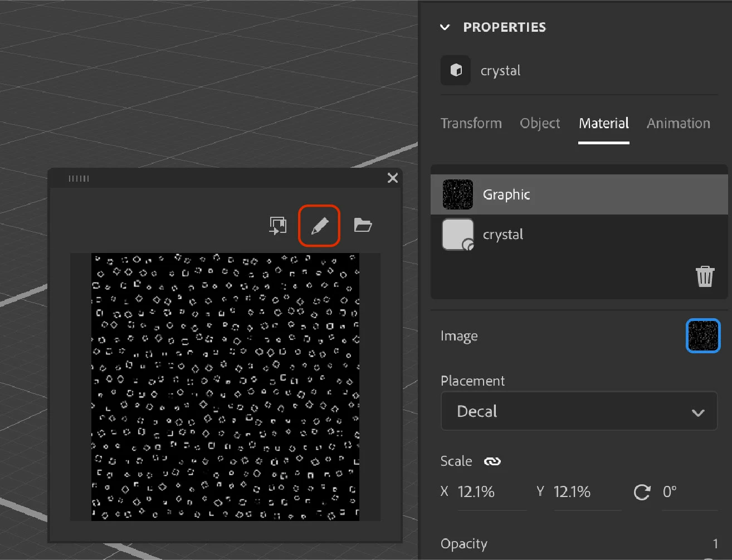
Task: Open the Placement Decal dropdown
Action: click(x=579, y=411)
